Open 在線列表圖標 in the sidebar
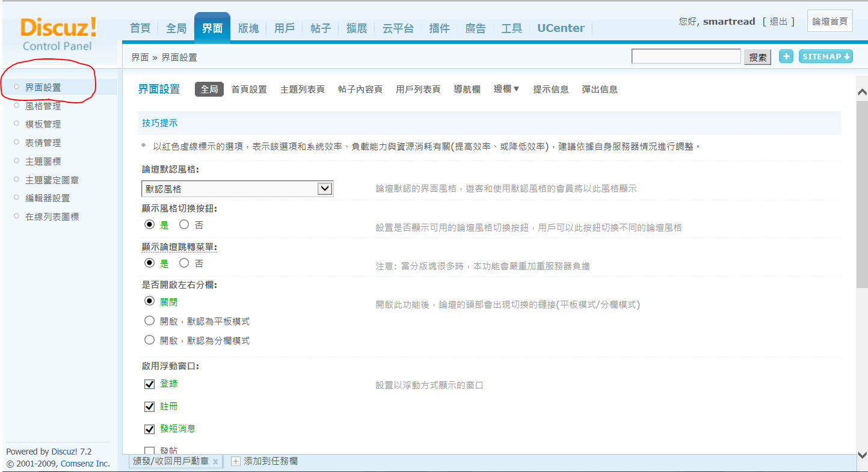 pyautogui.click(x=52, y=216)
